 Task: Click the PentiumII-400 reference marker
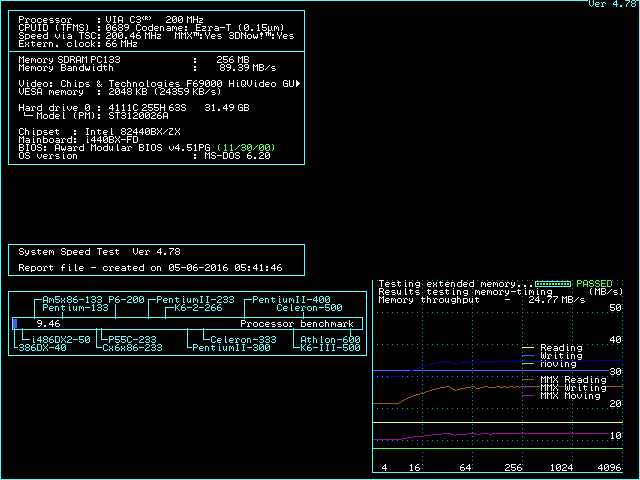click(x=291, y=300)
